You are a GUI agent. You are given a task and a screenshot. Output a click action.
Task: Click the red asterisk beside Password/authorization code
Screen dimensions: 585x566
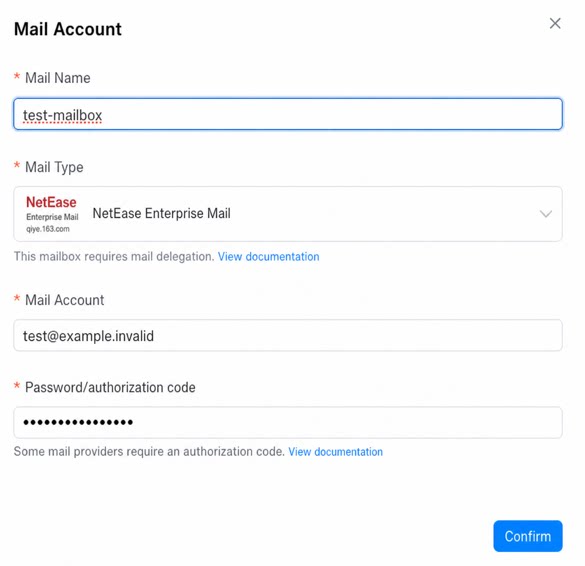click(x=17, y=385)
